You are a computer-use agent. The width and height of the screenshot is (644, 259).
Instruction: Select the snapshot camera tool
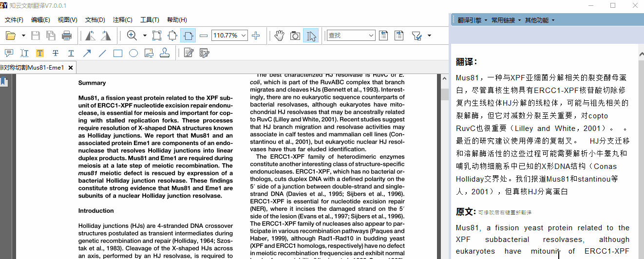coord(295,36)
